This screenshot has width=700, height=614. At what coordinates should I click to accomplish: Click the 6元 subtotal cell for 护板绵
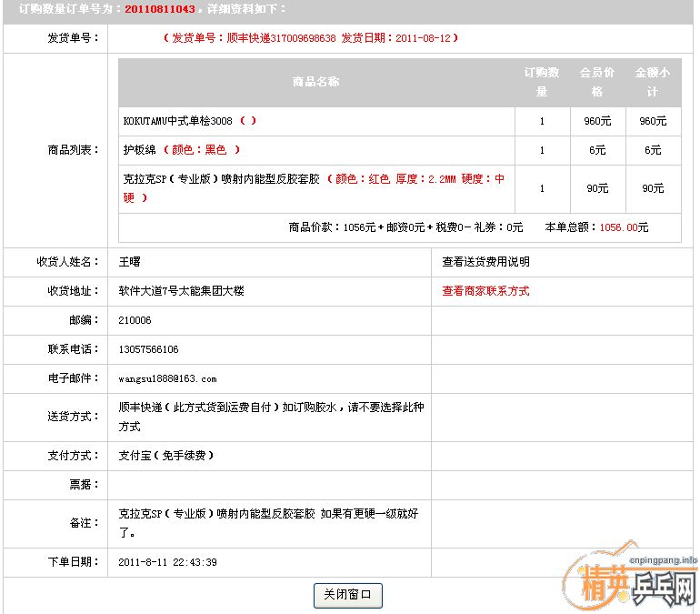[x=653, y=150]
